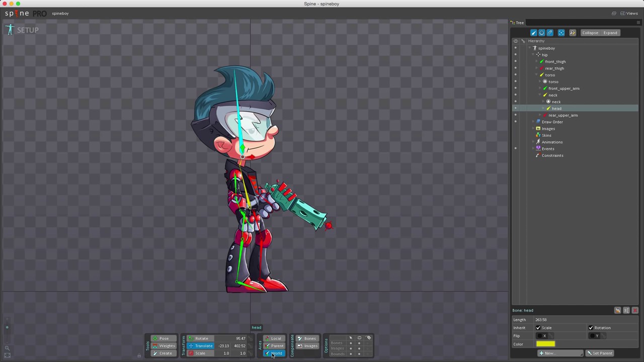This screenshot has width=644, height=362.
Task: Click the window layout icon beside Views
Action: click(x=614, y=14)
